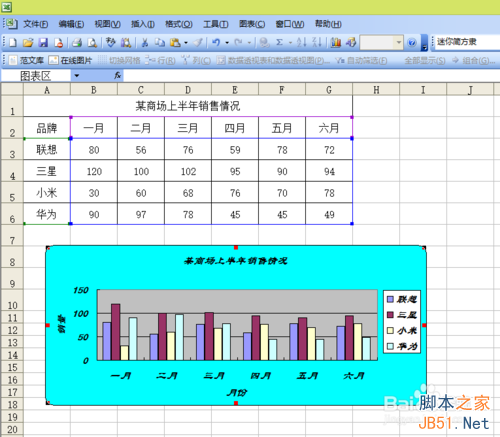Click 数据透视表和数据透视图(P)
This screenshot has width=500, height=437.
pos(273,60)
